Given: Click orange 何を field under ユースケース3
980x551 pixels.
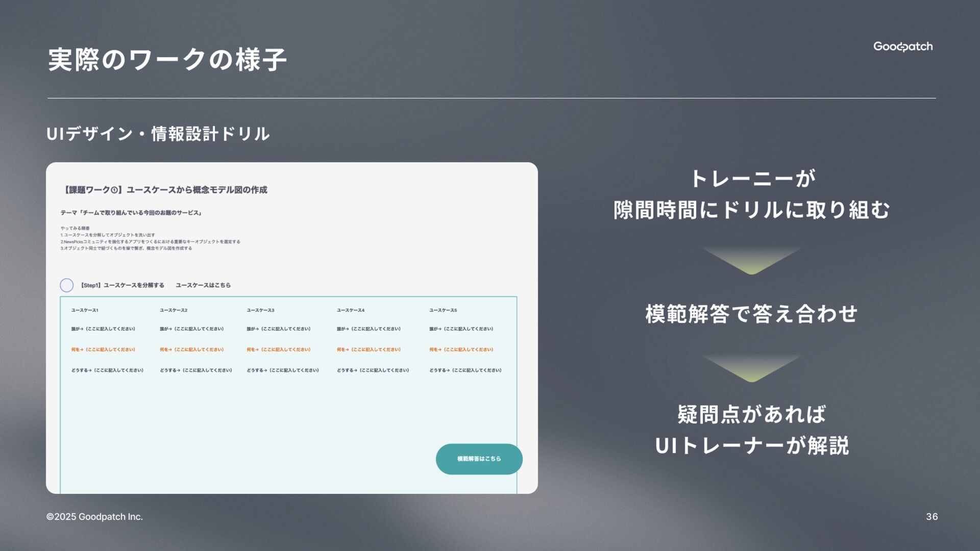Looking at the screenshot, I should tap(278, 349).
